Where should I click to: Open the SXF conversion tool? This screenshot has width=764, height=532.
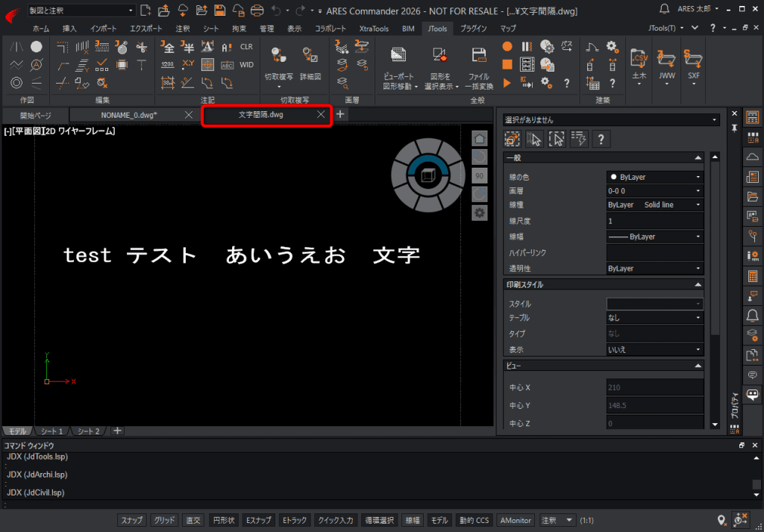tap(693, 66)
